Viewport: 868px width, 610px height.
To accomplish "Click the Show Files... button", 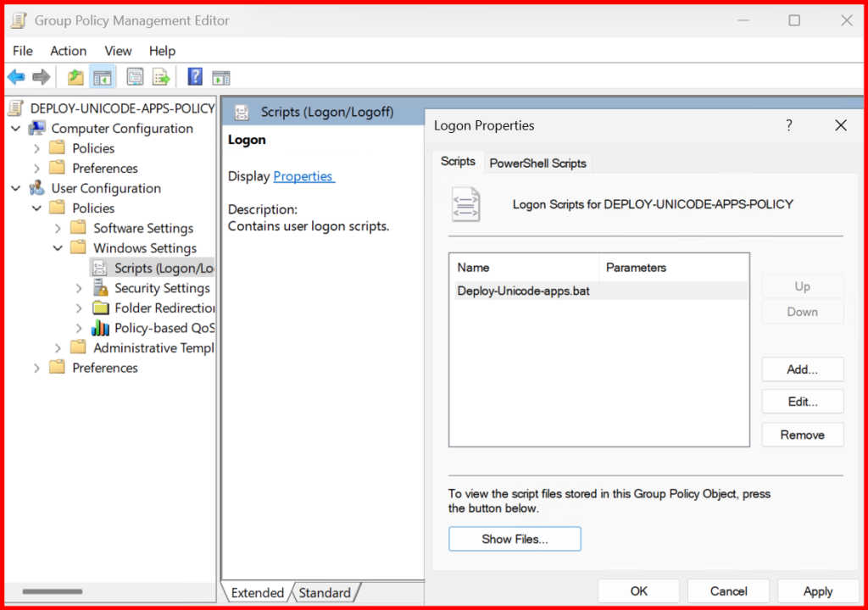I will [515, 539].
